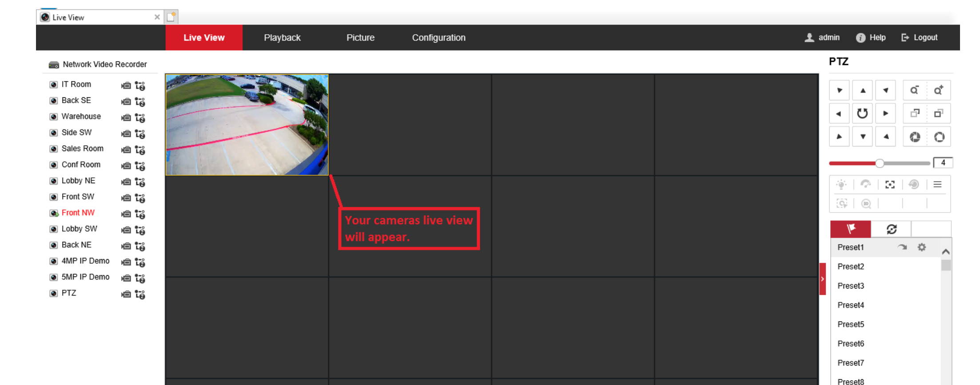Screen dimensions: 980x385
Task: Click the dark Focus far icon
Action: click(938, 113)
